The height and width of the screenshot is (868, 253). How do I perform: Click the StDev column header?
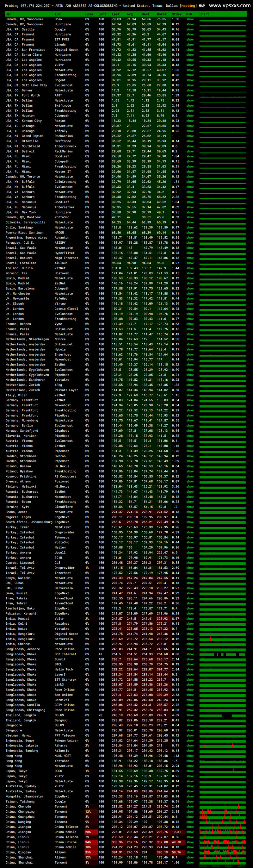pos(176,14)
